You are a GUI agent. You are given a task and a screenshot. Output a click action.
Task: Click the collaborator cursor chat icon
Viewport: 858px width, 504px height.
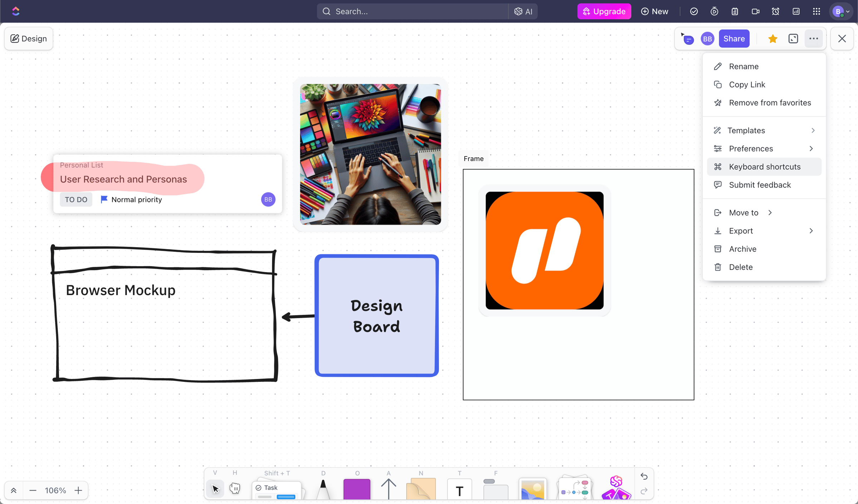pyautogui.click(x=687, y=39)
